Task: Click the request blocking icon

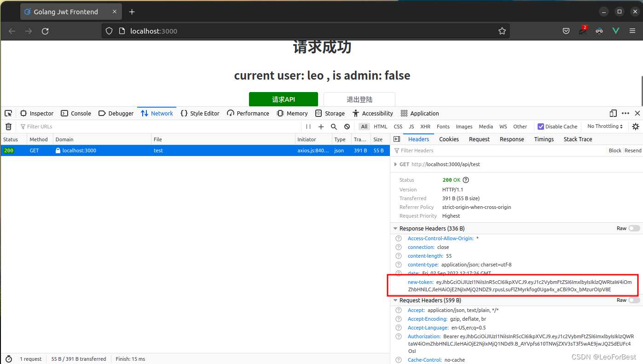Action: 347,127
